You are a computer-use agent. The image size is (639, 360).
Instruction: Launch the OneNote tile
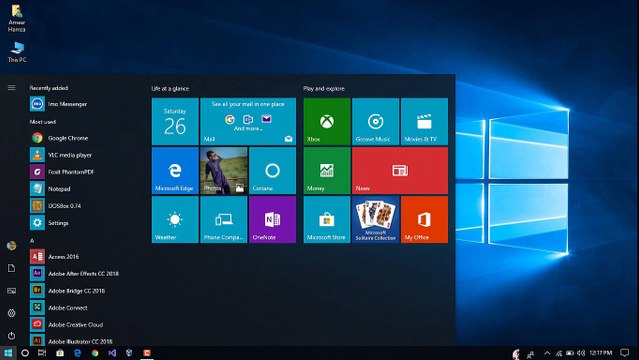[272, 220]
